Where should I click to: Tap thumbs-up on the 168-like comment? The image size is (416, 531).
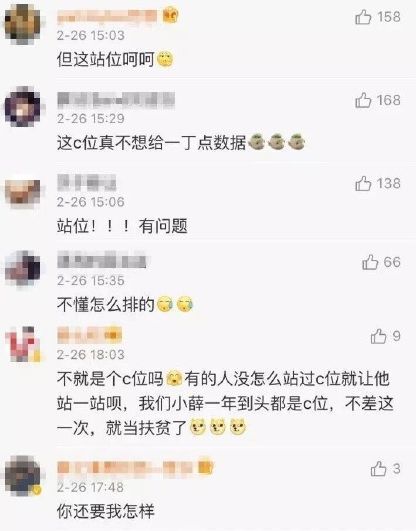tap(363, 100)
